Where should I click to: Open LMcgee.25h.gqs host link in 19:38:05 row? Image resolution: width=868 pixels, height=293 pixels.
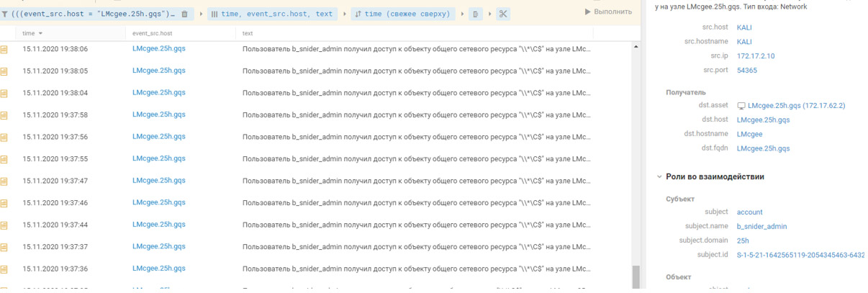[159, 71]
